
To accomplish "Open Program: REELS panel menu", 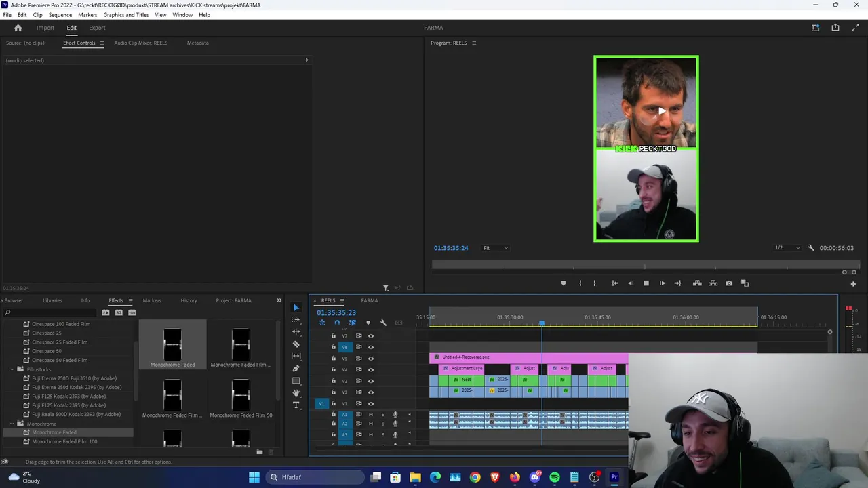I will [474, 43].
